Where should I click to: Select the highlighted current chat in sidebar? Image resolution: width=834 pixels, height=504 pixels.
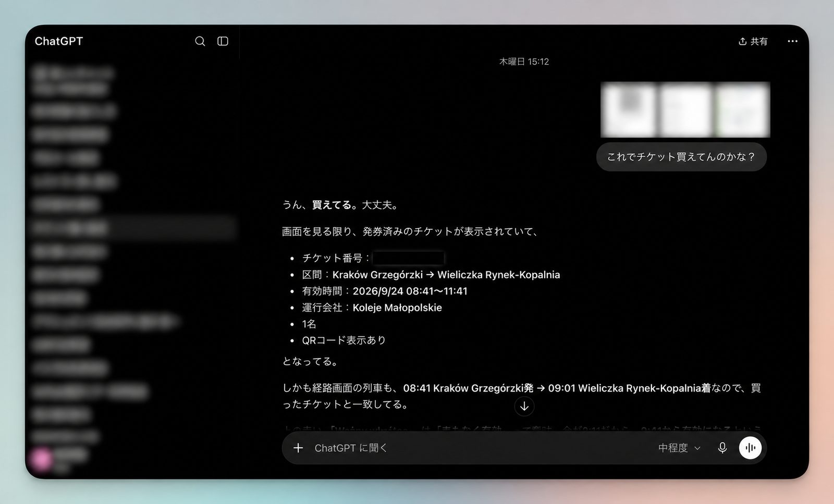(133, 228)
